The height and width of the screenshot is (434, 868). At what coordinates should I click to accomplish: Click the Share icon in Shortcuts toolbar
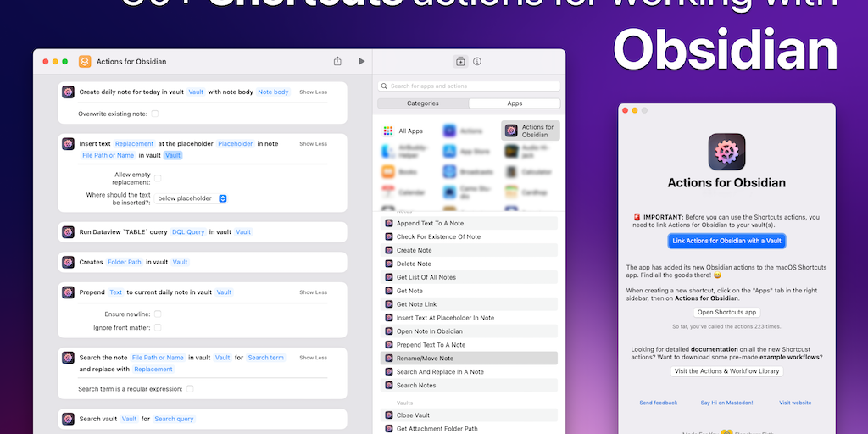(337, 61)
